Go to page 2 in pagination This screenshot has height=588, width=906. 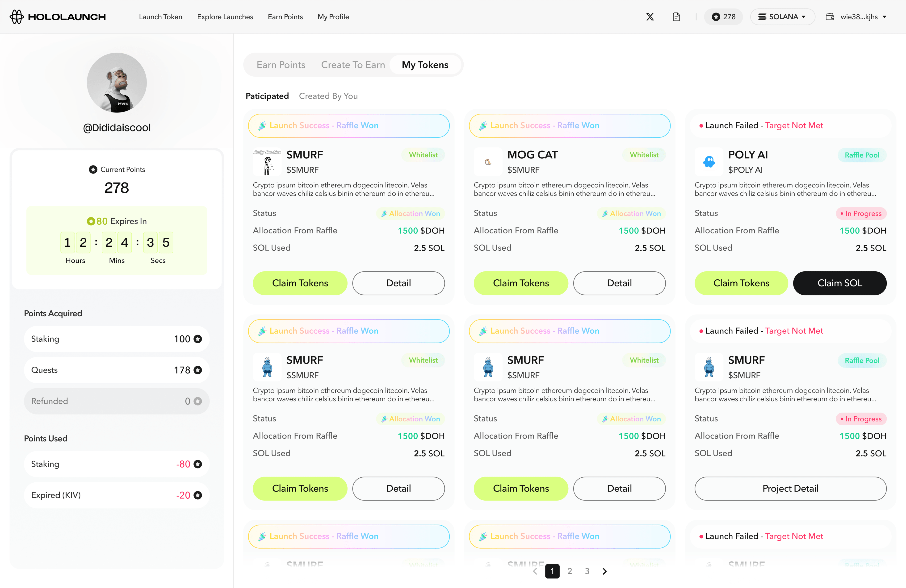[x=570, y=571]
